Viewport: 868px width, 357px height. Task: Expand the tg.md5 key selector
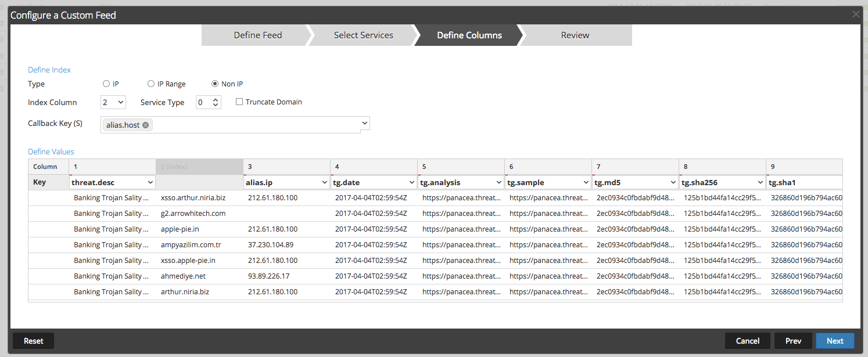pos(673,182)
